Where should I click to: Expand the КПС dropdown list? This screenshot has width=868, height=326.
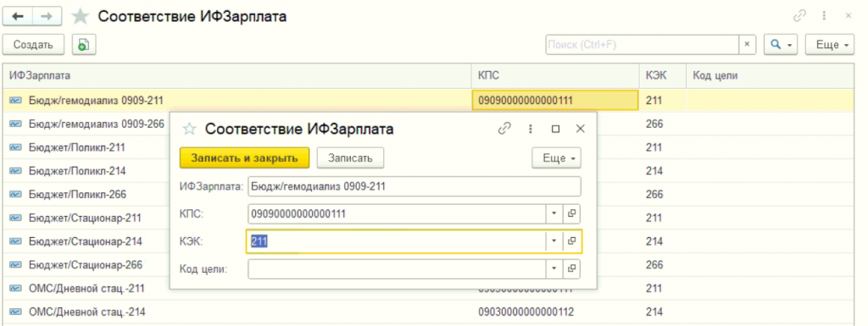pyautogui.click(x=554, y=214)
